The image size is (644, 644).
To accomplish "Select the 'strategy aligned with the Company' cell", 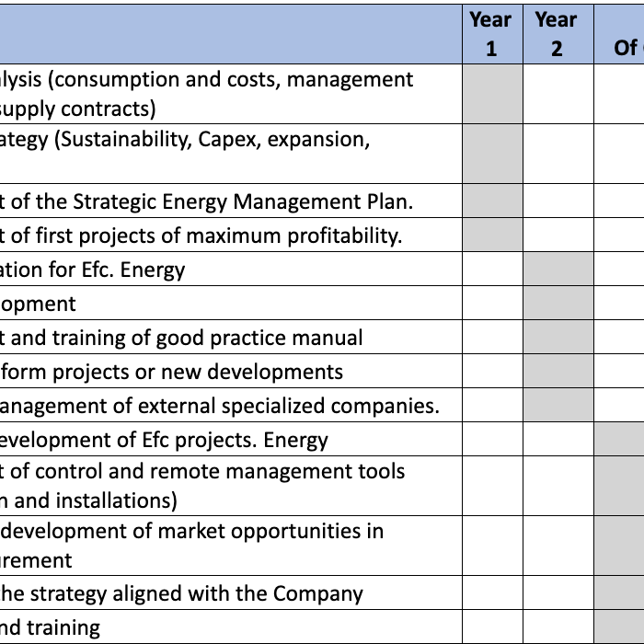I will [x=231, y=593].
